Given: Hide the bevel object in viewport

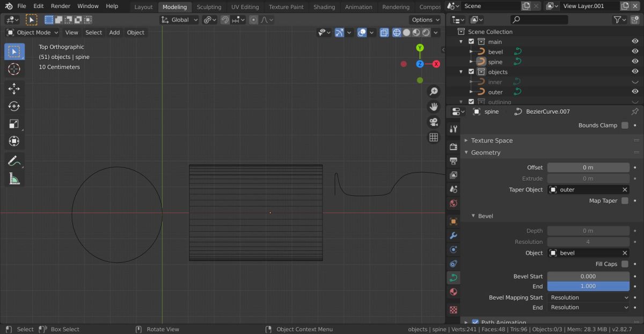Looking at the screenshot, I should [635, 52].
